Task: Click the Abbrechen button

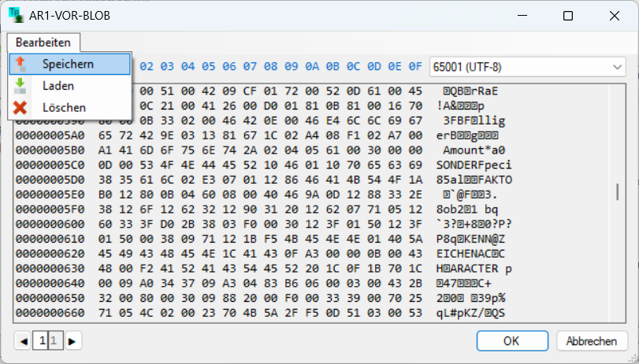Action: (x=592, y=341)
